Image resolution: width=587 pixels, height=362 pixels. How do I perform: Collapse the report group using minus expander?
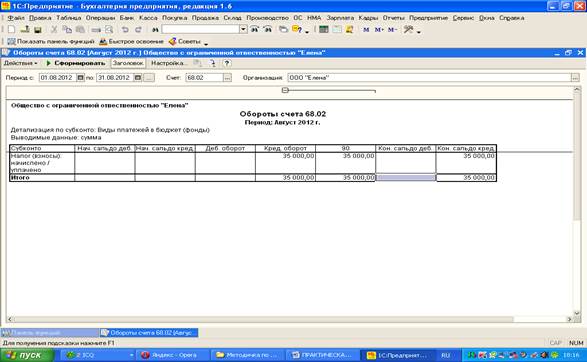285,90
